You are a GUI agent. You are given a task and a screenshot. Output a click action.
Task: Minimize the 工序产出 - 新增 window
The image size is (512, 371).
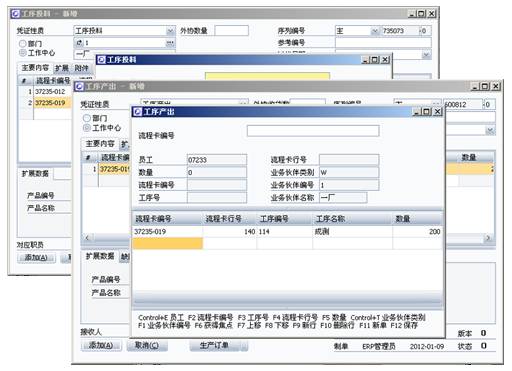[x=475, y=86]
